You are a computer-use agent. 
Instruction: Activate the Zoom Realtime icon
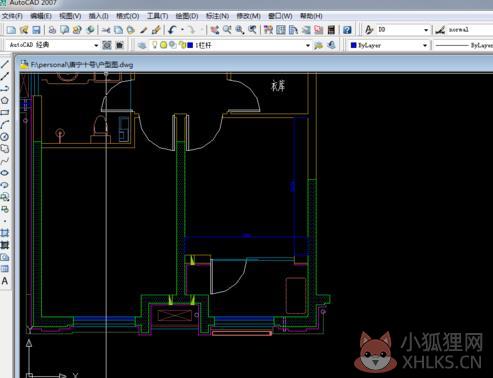[227, 30]
